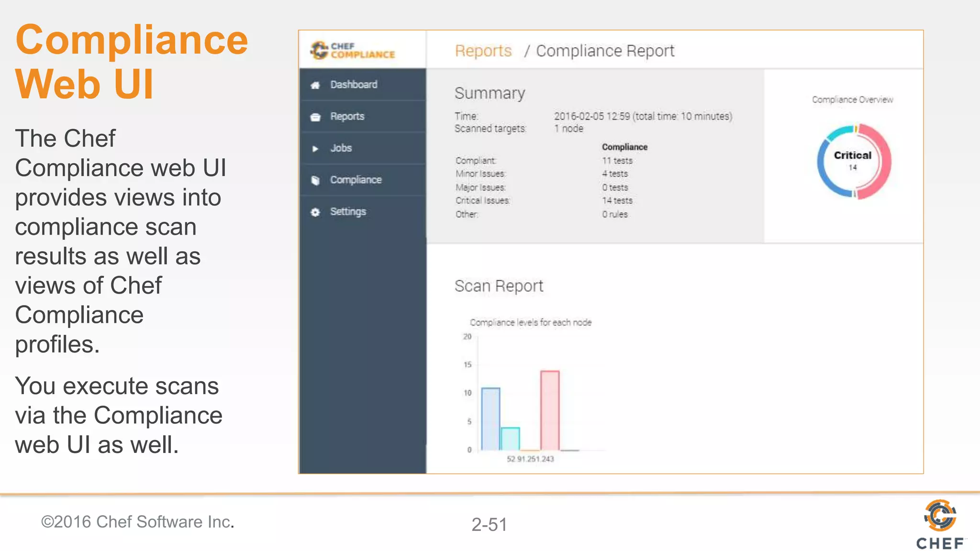Click the Compliance Report breadcrumb title
The height and width of the screenshot is (551, 980).
pos(605,51)
